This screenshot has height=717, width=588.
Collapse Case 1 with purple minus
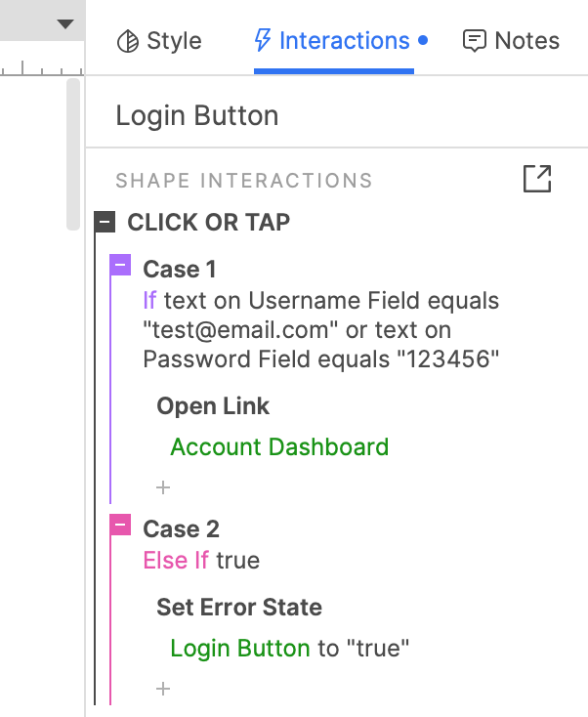coord(121,266)
